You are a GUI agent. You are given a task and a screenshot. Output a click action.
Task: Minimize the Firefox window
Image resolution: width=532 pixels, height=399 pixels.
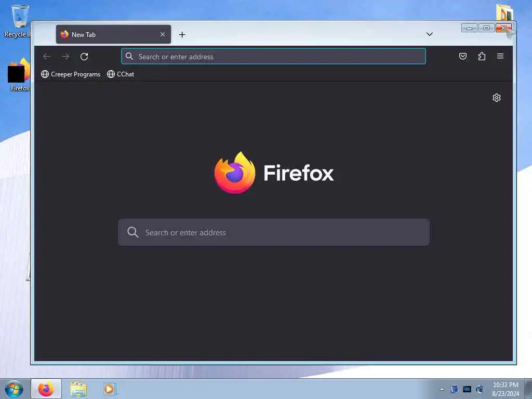(469, 28)
